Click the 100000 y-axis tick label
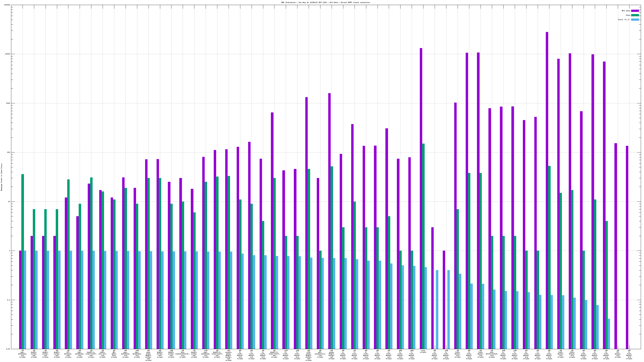This screenshot has width=644, height=362. coord(7,5)
